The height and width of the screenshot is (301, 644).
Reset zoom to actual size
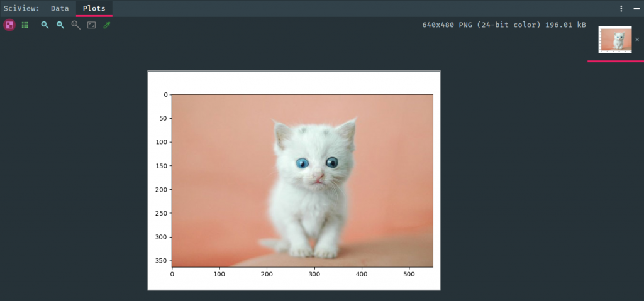pos(76,25)
